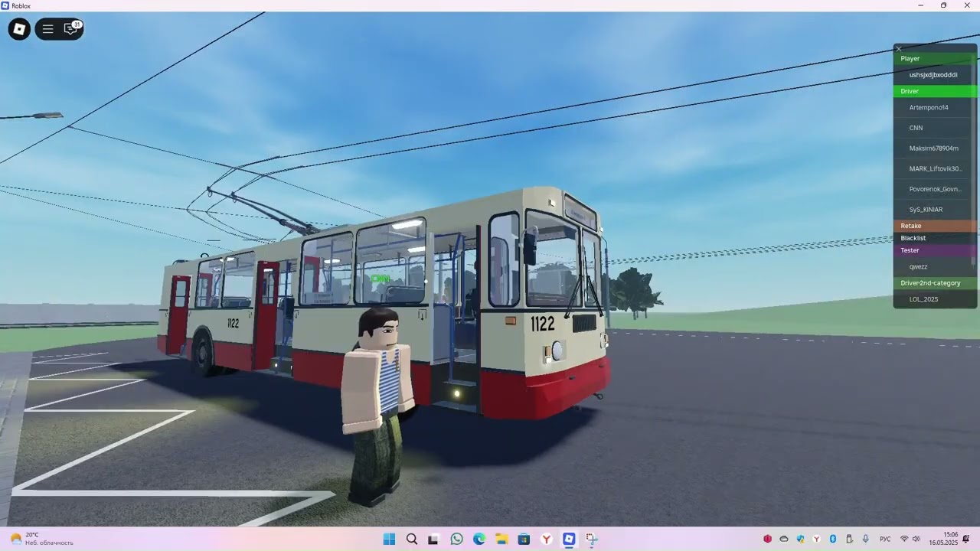Click the player list scrollbar

975,159
